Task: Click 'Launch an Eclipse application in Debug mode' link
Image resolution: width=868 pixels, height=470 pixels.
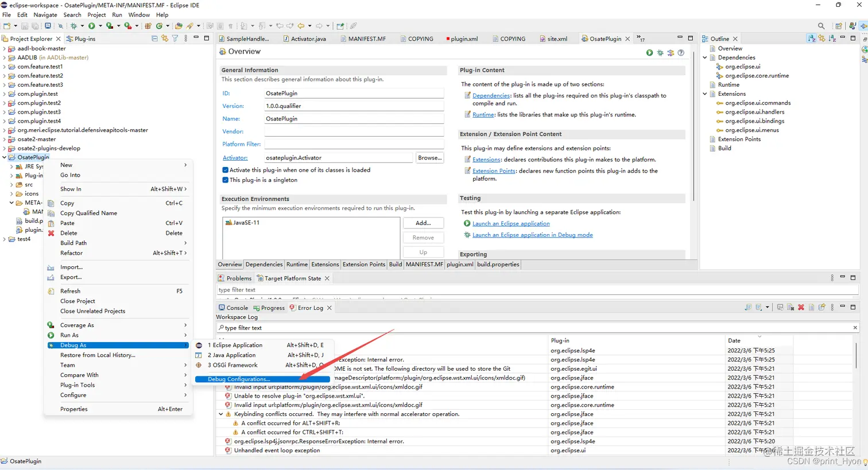Action: (533, 235)
